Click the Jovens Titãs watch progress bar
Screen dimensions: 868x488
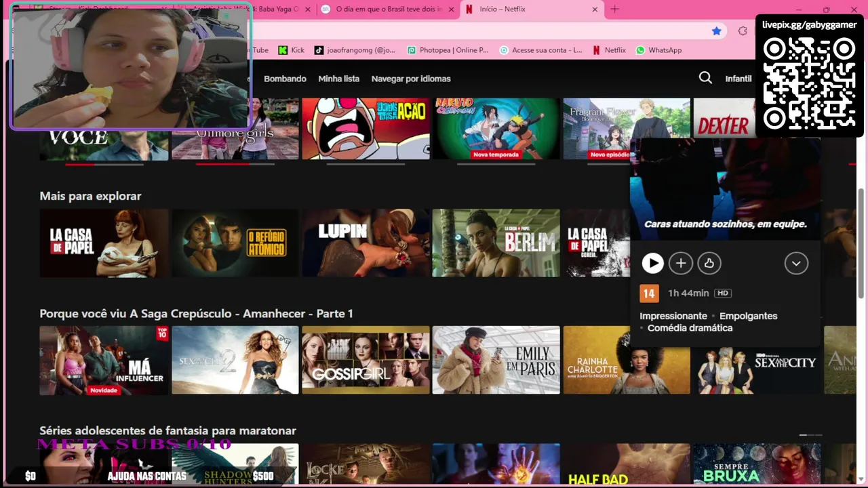pos(366,164)
